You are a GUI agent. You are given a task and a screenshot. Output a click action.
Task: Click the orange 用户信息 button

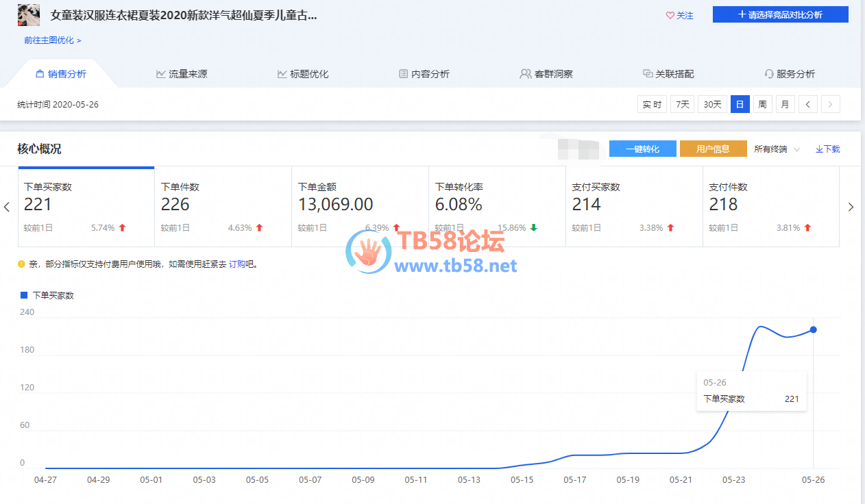click(x=713, y=149)
